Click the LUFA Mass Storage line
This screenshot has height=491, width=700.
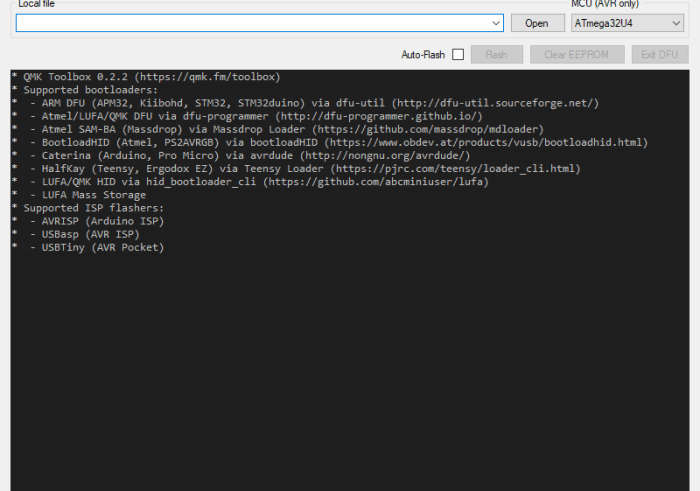(x=79, y=195)
